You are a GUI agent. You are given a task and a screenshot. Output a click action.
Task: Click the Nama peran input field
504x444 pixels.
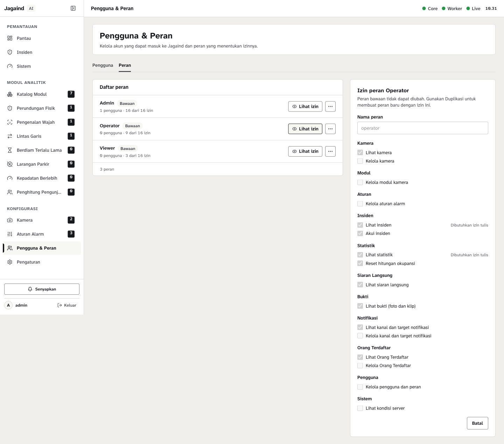423,128
